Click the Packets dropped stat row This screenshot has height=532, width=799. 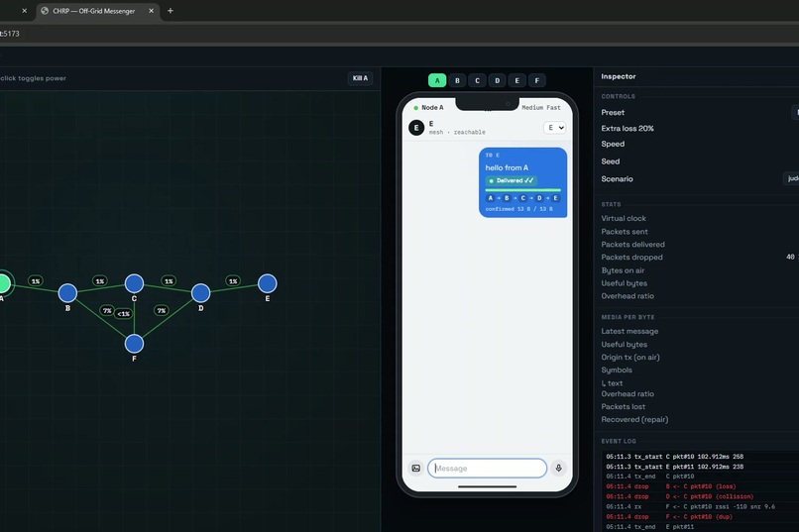[700, 258]
